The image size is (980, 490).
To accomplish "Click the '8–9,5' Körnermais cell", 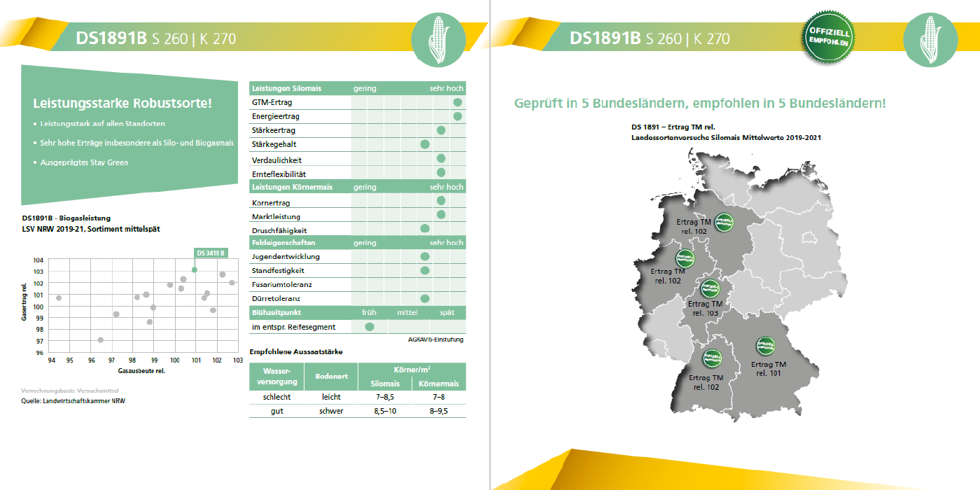I will 439,411.
